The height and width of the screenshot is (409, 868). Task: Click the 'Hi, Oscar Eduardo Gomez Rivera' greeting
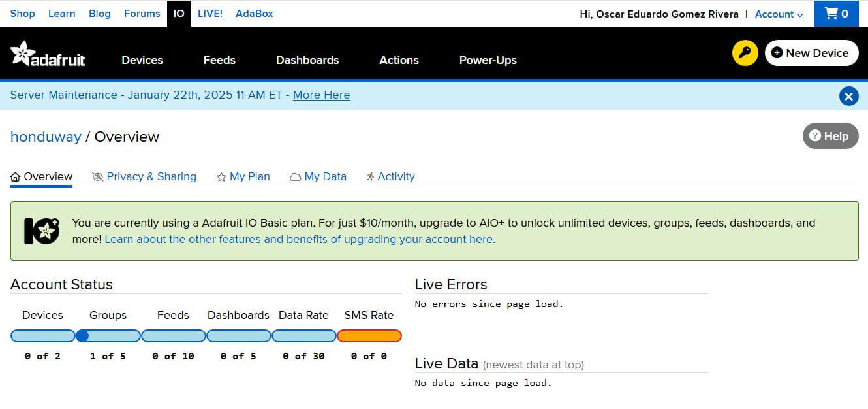point(659,14)
